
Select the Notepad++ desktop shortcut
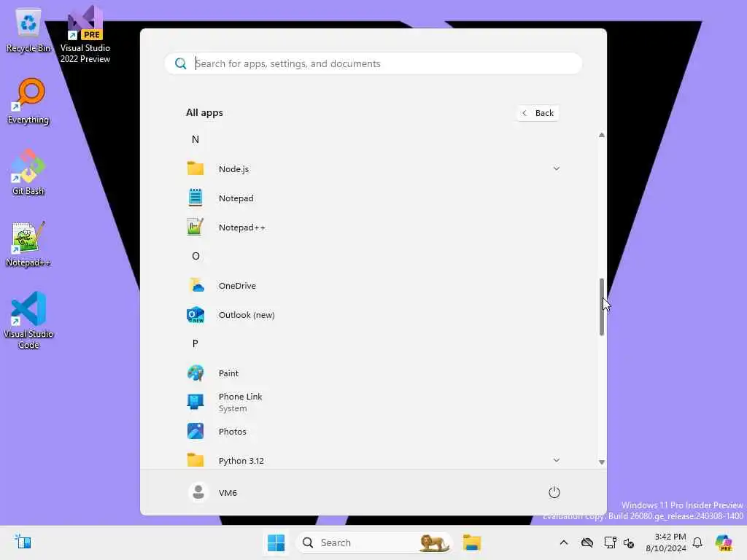(x=28, y=244)
